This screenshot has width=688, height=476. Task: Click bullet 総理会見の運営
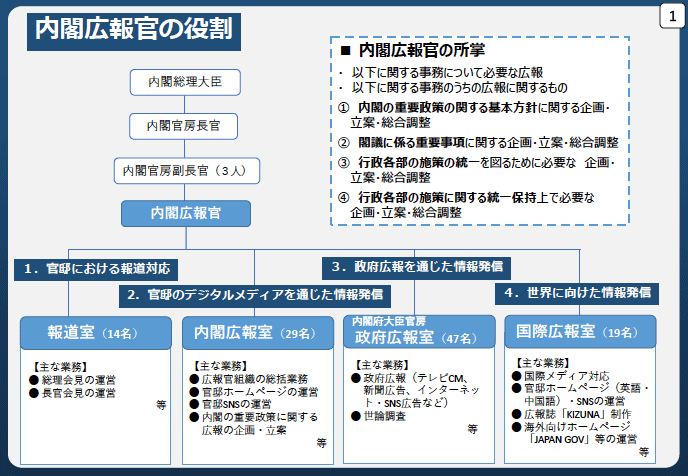[x=72, y=380]
